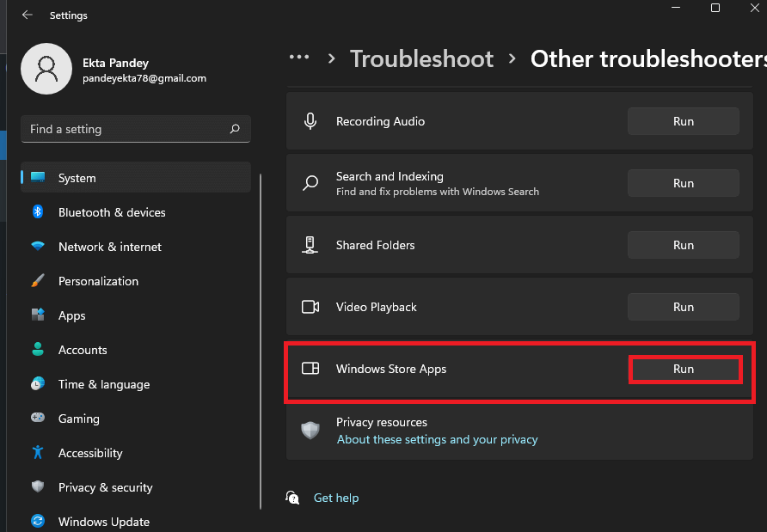Open Apps settings category
Image resolution: width=767 pixels, height=532 pixels.
(x=72, y=315)
